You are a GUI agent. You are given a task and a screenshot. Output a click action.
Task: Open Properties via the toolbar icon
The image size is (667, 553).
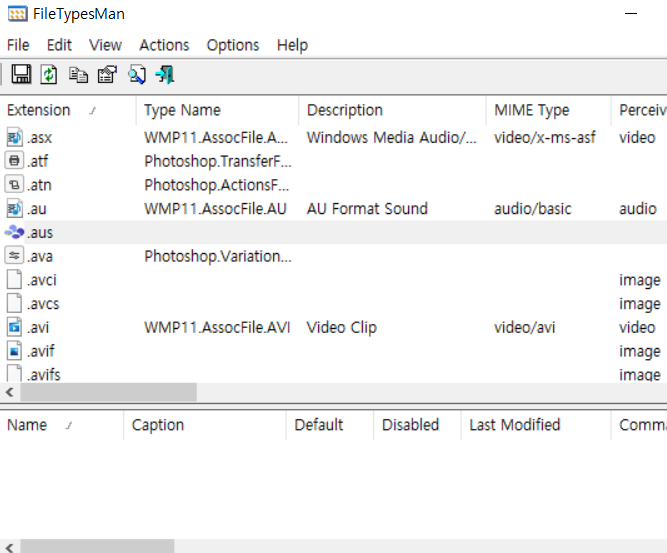pos(107,75)
